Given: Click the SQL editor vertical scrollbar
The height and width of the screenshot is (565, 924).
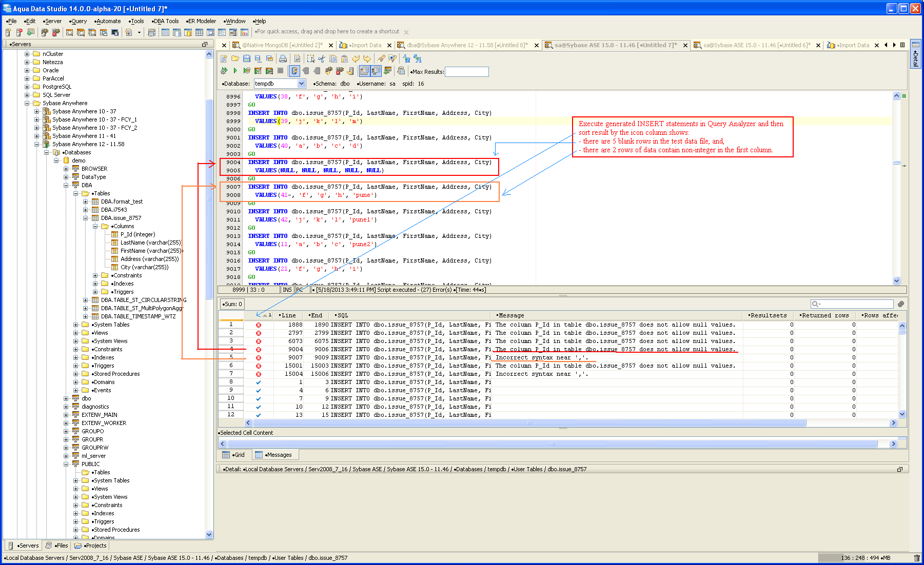Looking at the screenshot, I should [896, 188].
